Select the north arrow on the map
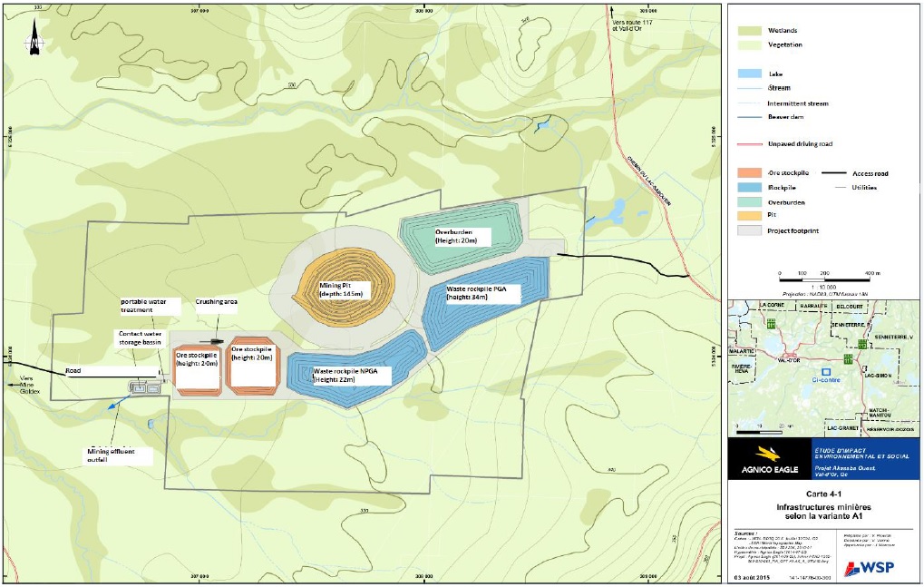The height and width of the screenshot is (587, 924). 34,41
